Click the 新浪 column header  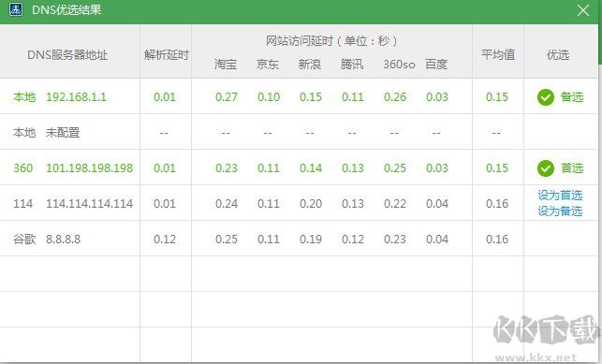[x=310, y=64]
